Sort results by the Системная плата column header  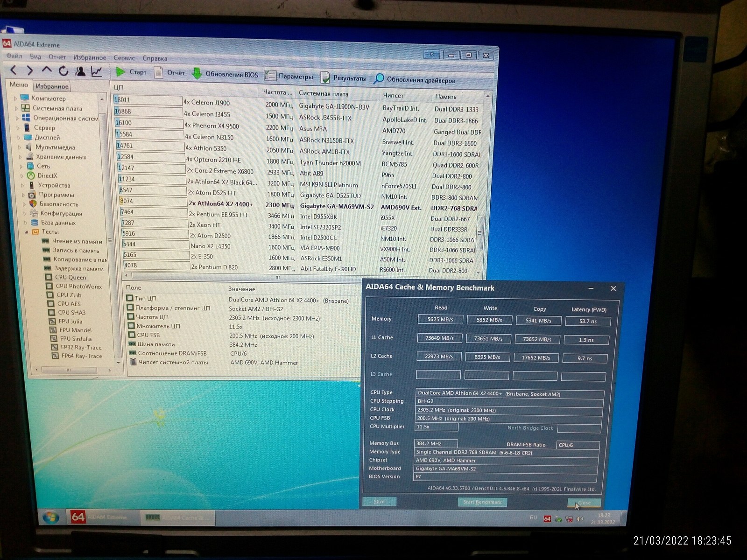point(324,93)
